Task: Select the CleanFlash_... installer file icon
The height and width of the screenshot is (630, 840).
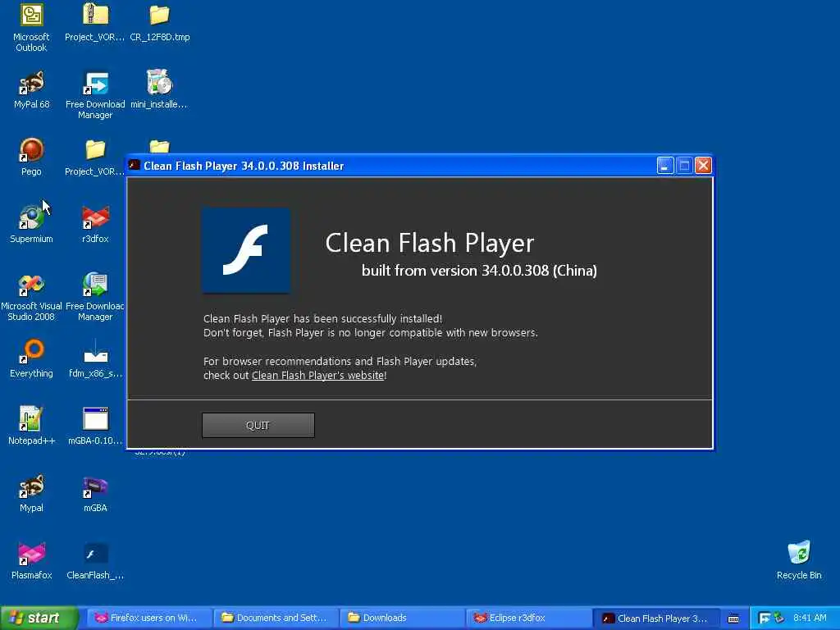Action: click(95, 554)
